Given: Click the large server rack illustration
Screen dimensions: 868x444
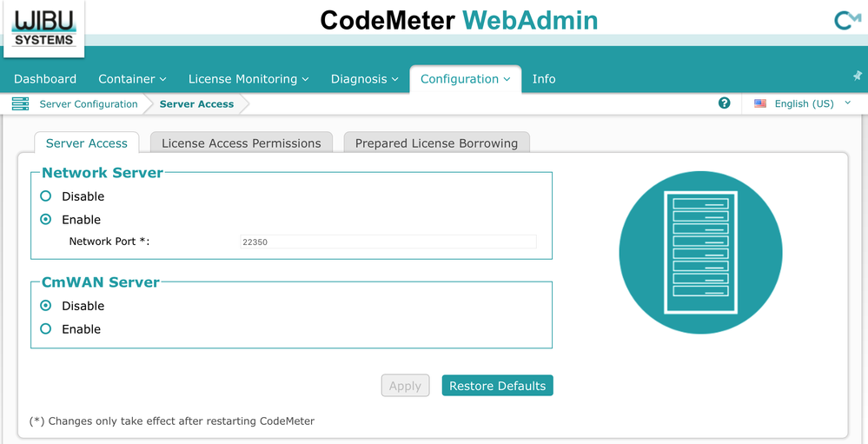Looking at the screenshot, I should pos(700,252).
